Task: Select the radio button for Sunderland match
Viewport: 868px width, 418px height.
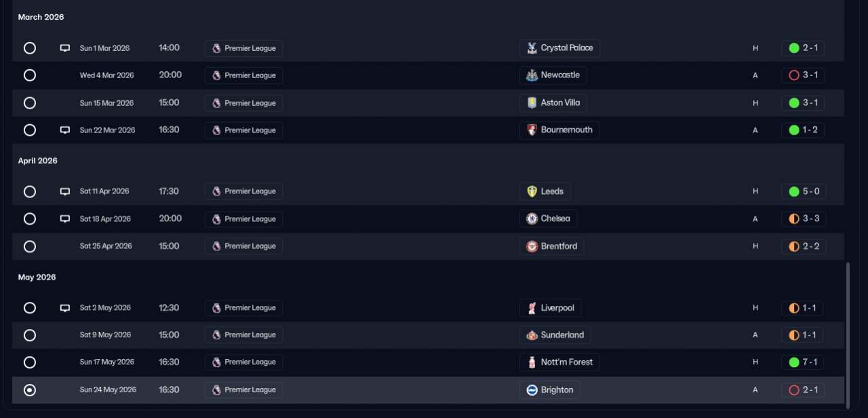Action: click(30, 335)
